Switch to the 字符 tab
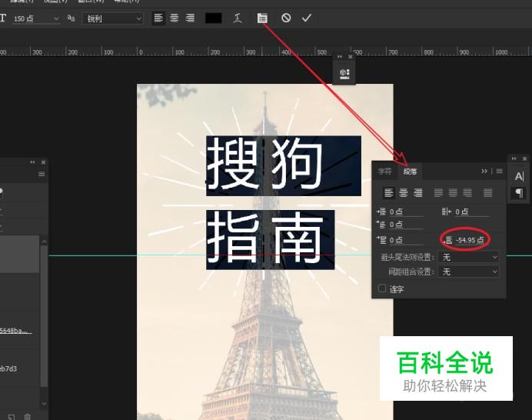The image size is (532, 420). coord(384,172)
